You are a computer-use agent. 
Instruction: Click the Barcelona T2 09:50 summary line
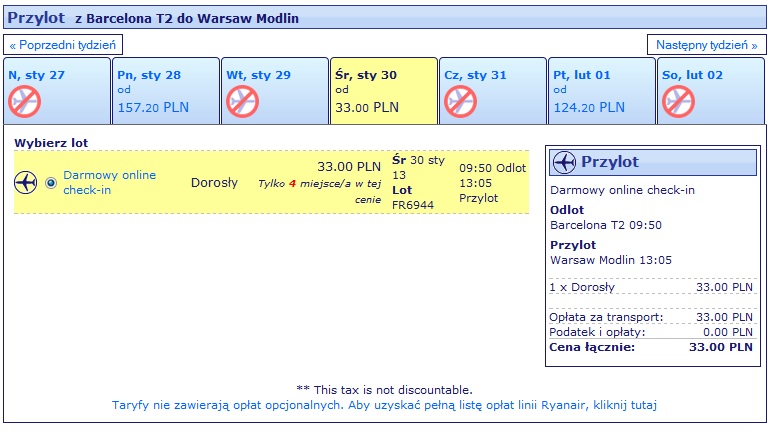[606, 225]
